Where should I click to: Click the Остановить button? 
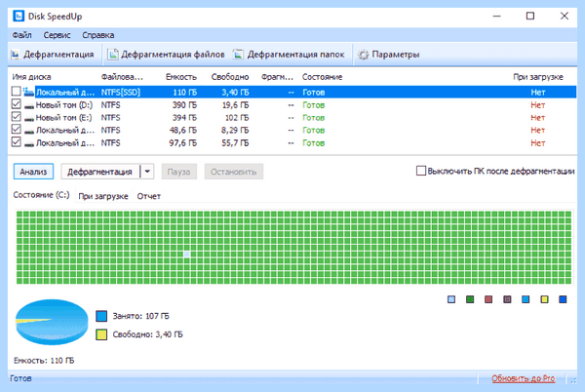tap(234, 172)
